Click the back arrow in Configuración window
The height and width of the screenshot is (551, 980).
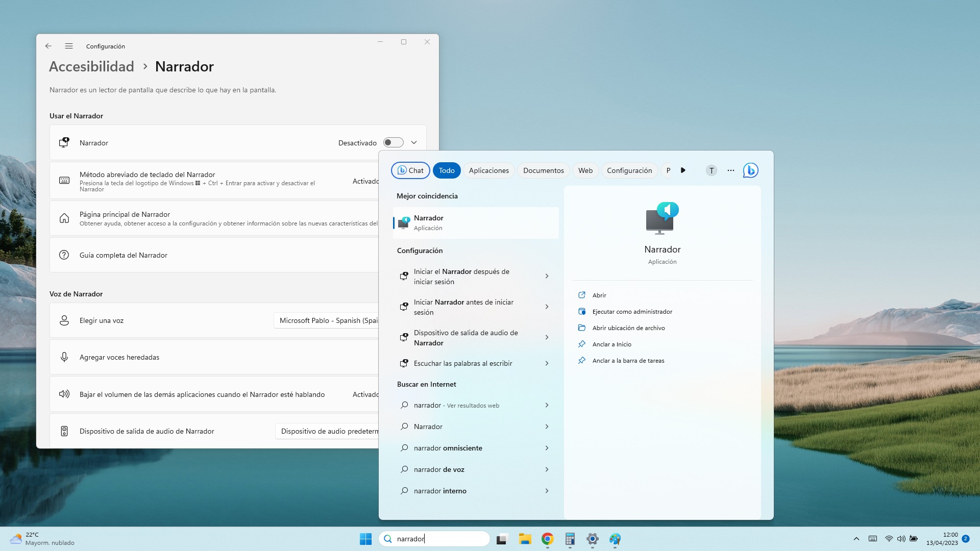[48, 46]
